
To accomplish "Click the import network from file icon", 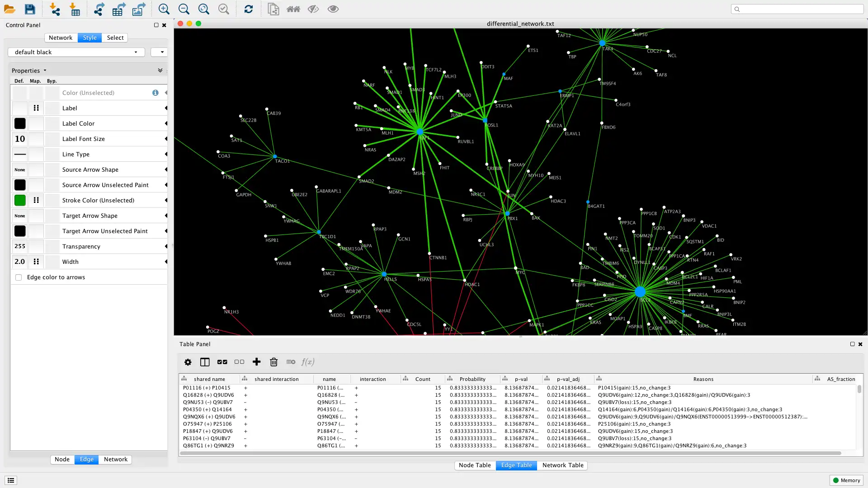I will (56, 9).
